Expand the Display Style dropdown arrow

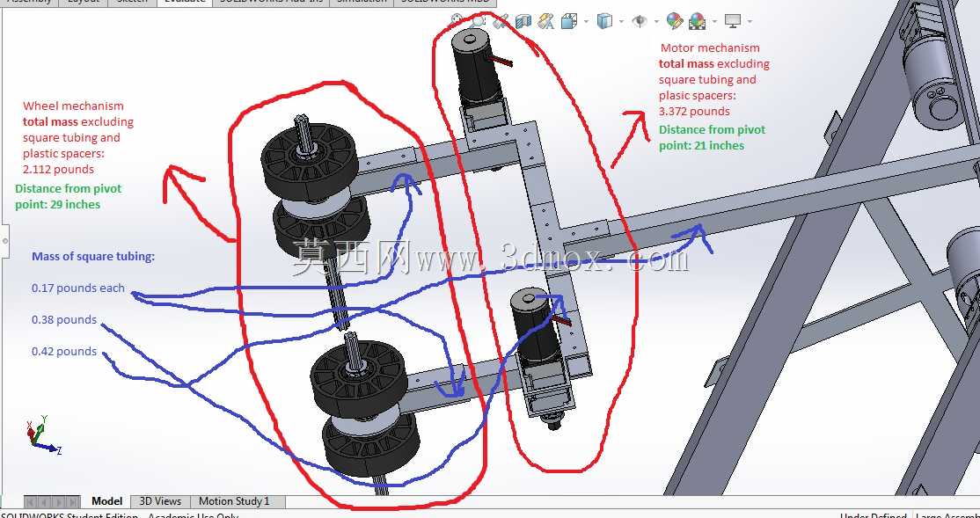[x=621, y=21]
